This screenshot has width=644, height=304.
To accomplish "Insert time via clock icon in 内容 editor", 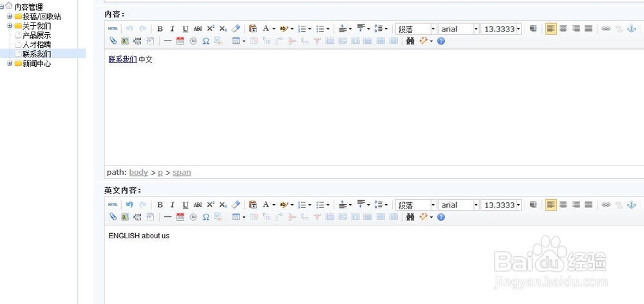I will pyautogui.click(x=193, y=41).
